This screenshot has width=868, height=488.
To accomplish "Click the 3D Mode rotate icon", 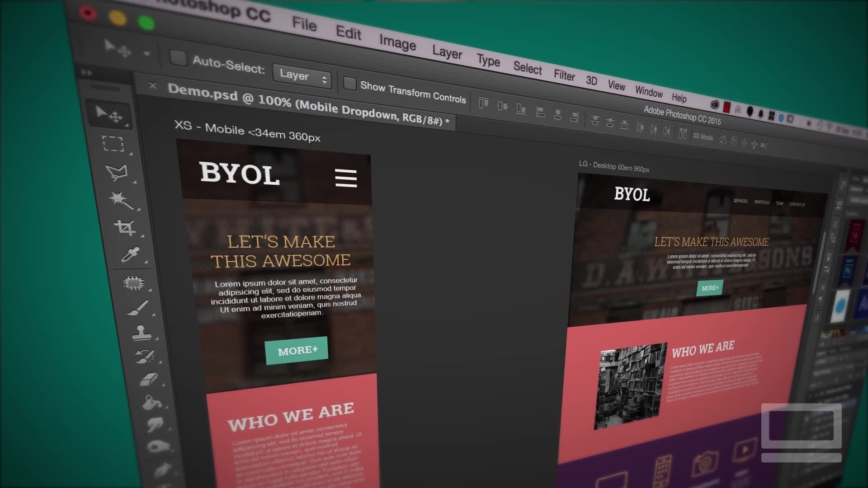I will point(723,140).
